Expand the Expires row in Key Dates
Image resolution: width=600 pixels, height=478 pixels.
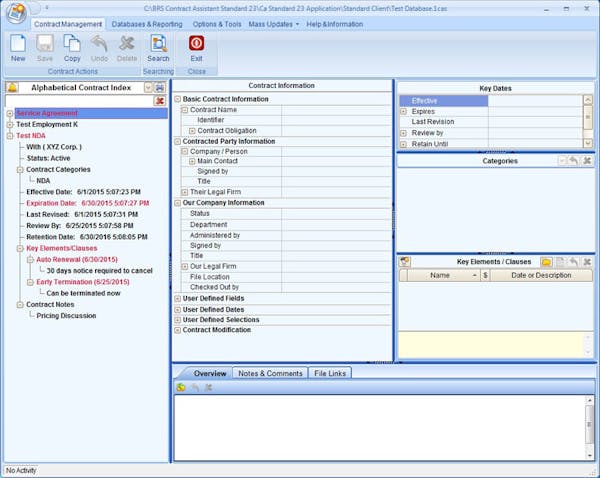(403, 111)
